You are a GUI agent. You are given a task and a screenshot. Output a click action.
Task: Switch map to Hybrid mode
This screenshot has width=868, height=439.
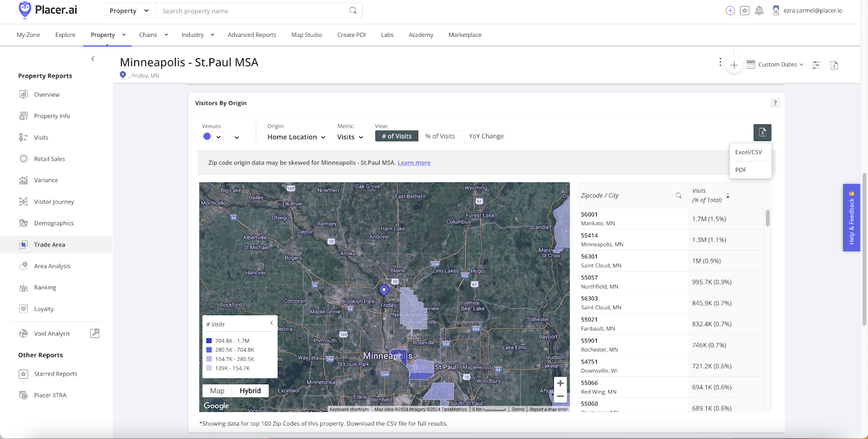[250, 391]
